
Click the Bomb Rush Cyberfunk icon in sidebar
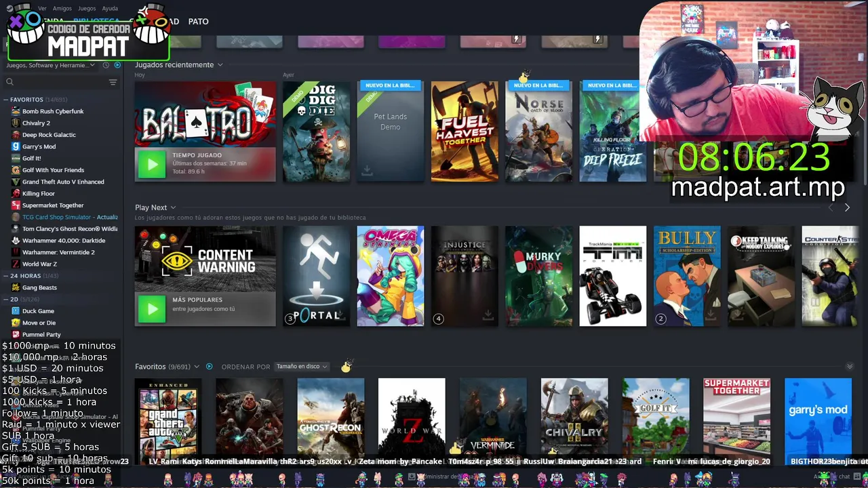pos(16,111)
